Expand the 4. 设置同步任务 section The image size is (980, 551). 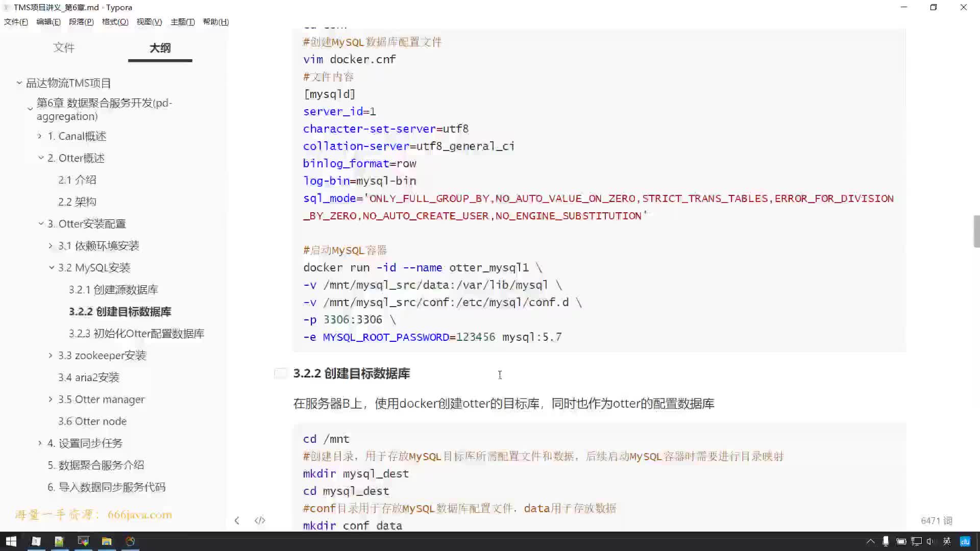point(40,443)
